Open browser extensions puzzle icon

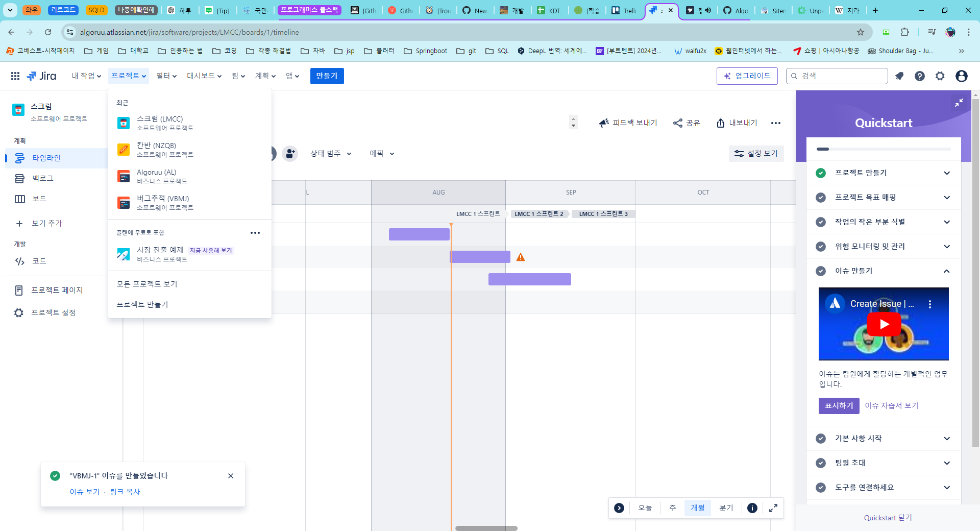coord(904,32)
